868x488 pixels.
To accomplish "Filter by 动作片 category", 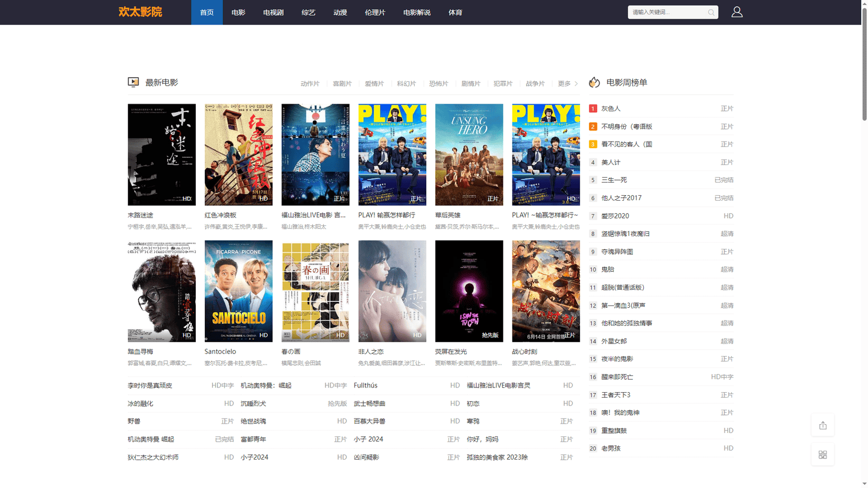I will tap(310, 84).
